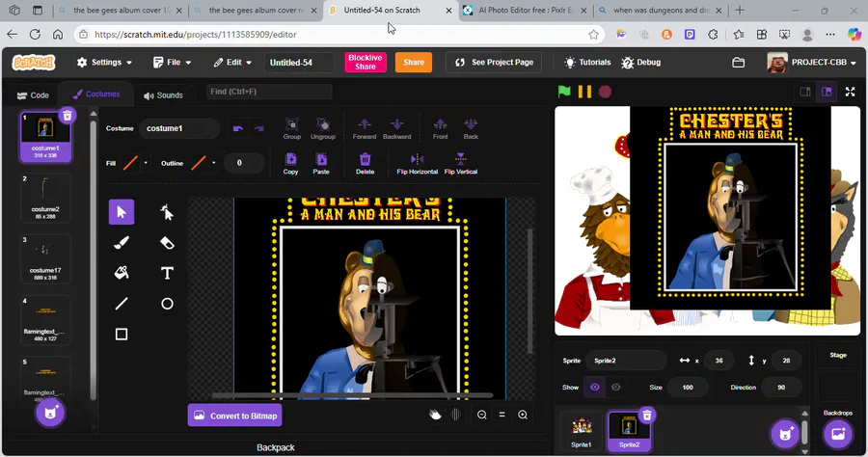Move selection Backward one layer
The height and width of the screenshot is (457, 868).
(x=397, y=128)
